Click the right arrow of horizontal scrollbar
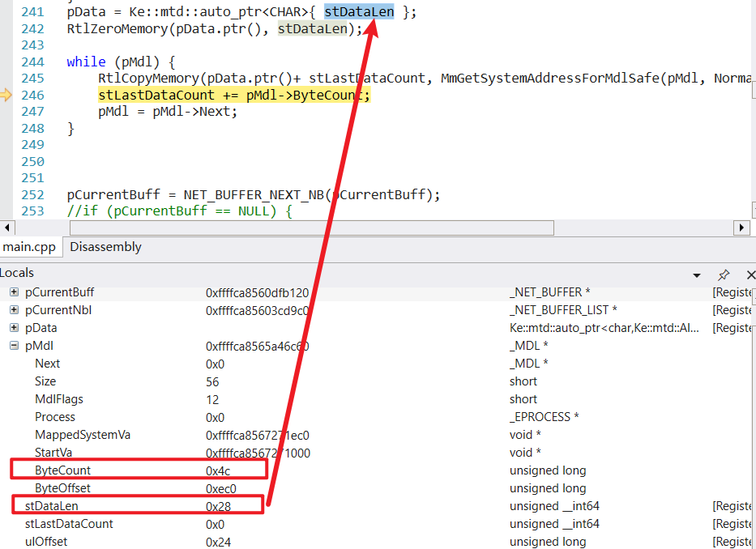 741,228
